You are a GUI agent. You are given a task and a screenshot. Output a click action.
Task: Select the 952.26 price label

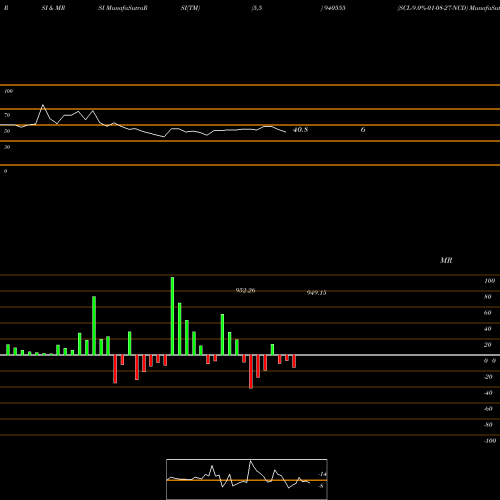[245, 290]
